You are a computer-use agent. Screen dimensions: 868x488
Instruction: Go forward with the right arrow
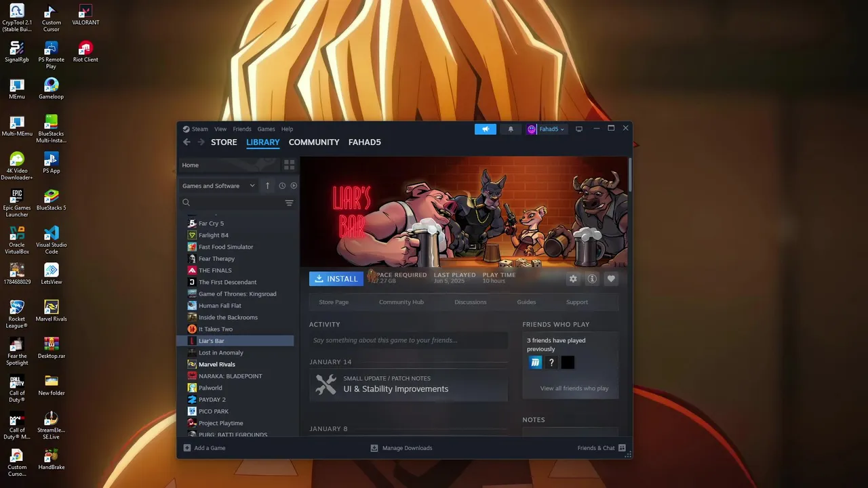pyautogui.click(x=201, y=142)
